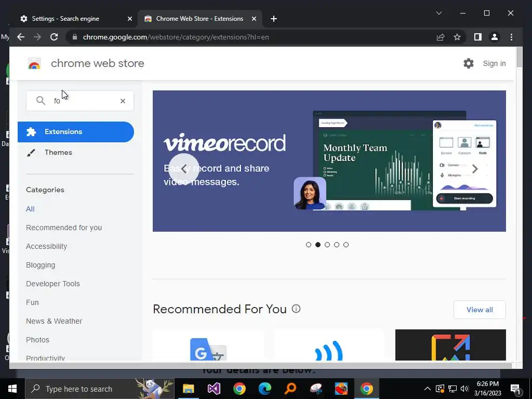Select the third carousel dot

(x=327, y=245)
